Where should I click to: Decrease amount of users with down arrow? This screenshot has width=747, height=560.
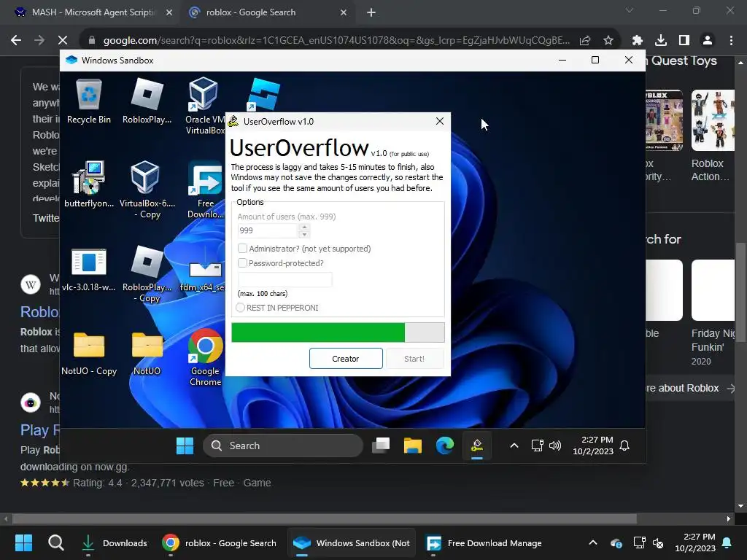pyautogui.click(x=304, y=234)
